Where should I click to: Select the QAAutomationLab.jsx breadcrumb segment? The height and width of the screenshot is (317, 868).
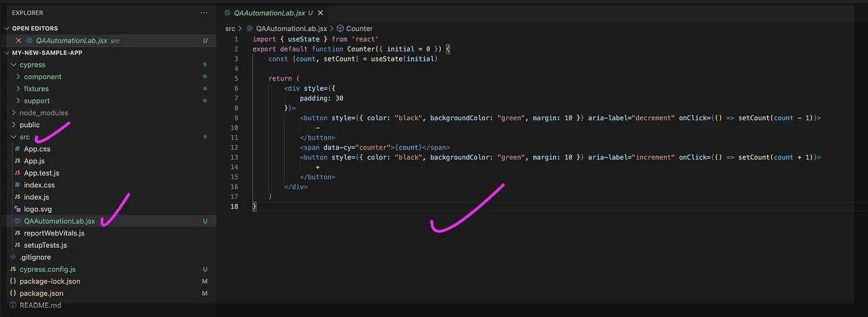pyautogui.click(x=291, y=29)
